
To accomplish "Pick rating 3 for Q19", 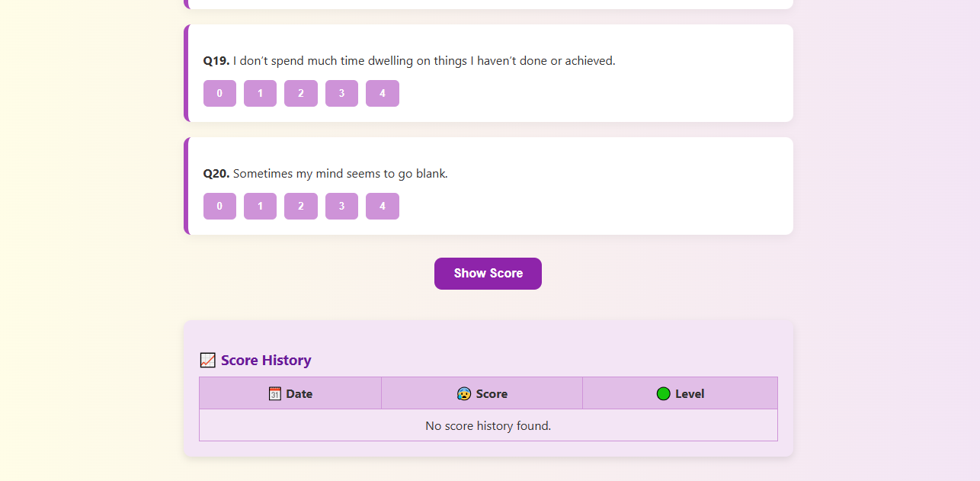I will [x=341, y=94].
